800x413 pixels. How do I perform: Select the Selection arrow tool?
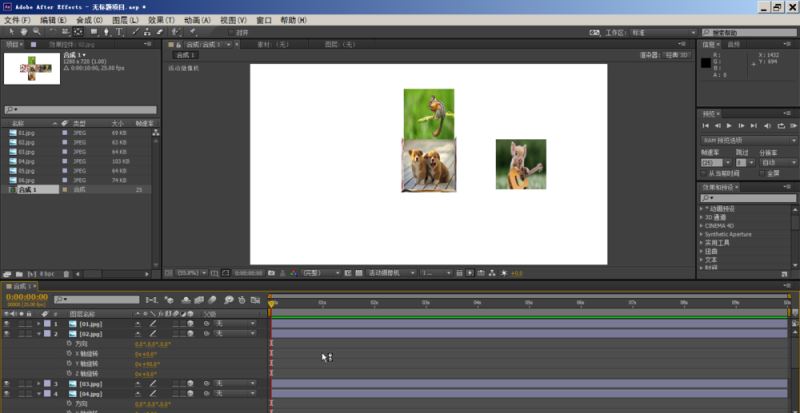click(11, 32)
